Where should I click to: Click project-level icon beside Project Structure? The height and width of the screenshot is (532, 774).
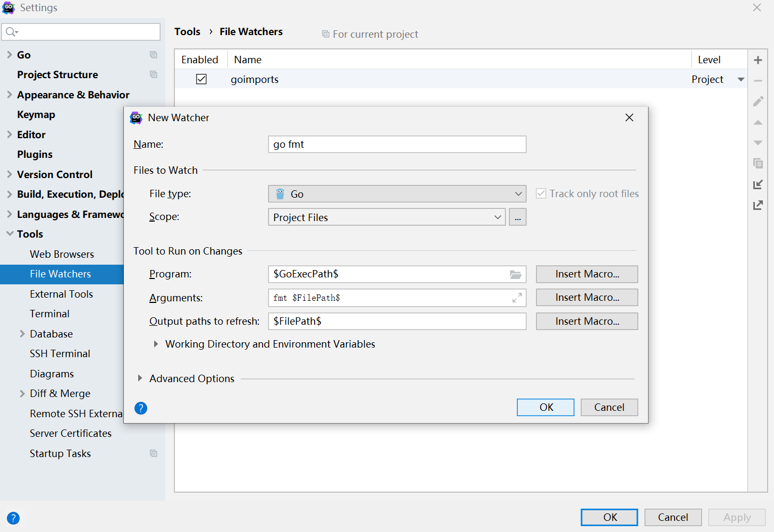[154, 74]
